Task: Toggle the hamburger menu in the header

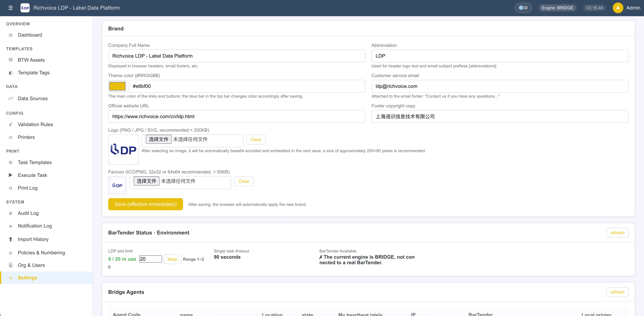Action: coord(11,8)
